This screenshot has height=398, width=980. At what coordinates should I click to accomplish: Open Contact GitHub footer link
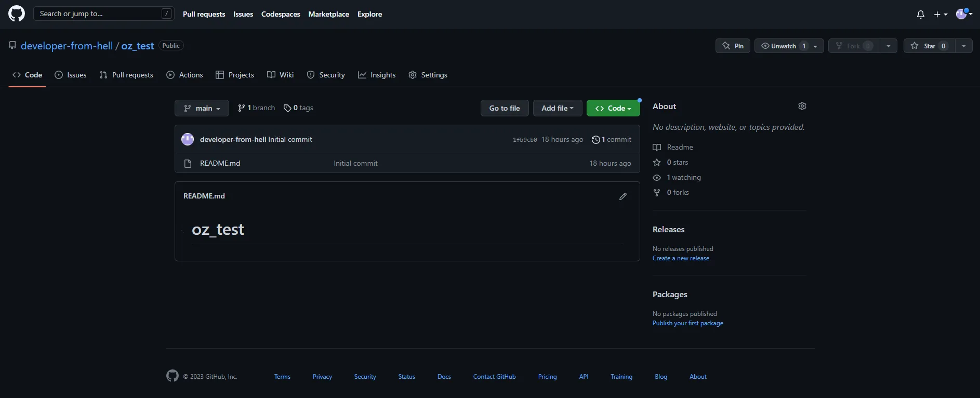[x=494, y=377]
